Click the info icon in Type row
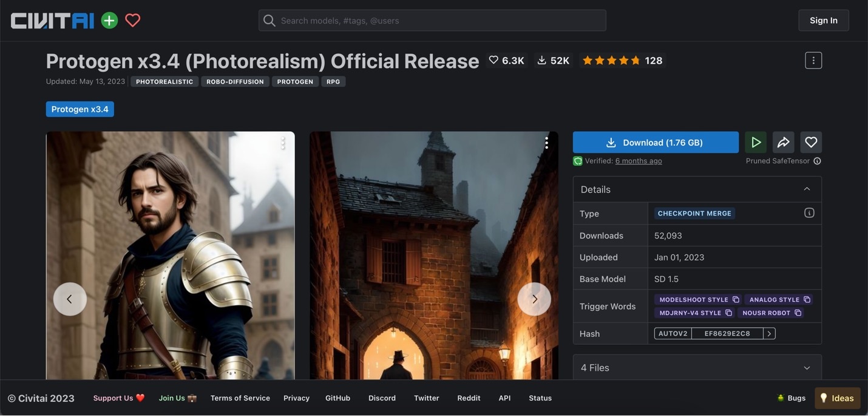This screenshot has width=868, height=417. coord(809,213)
